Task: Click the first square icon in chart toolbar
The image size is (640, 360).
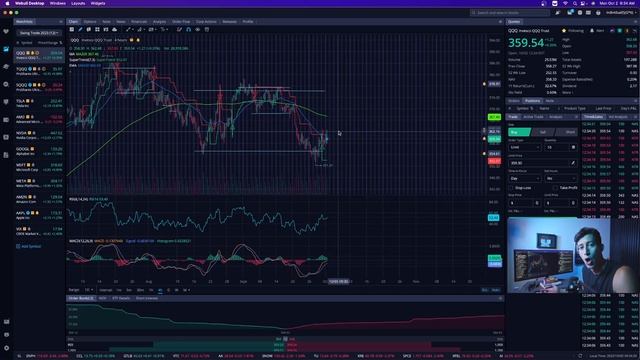Action: coord(71,29)
